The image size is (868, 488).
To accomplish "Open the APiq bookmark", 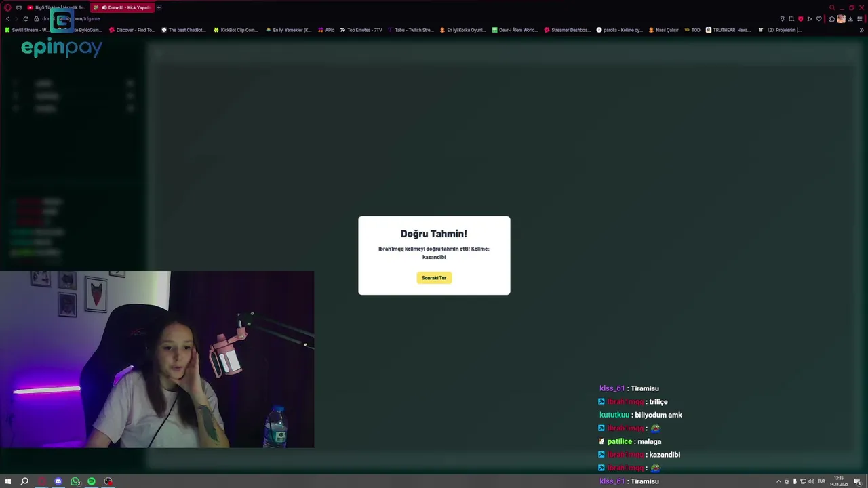I will pyautogui.click(x=326, y=30).
